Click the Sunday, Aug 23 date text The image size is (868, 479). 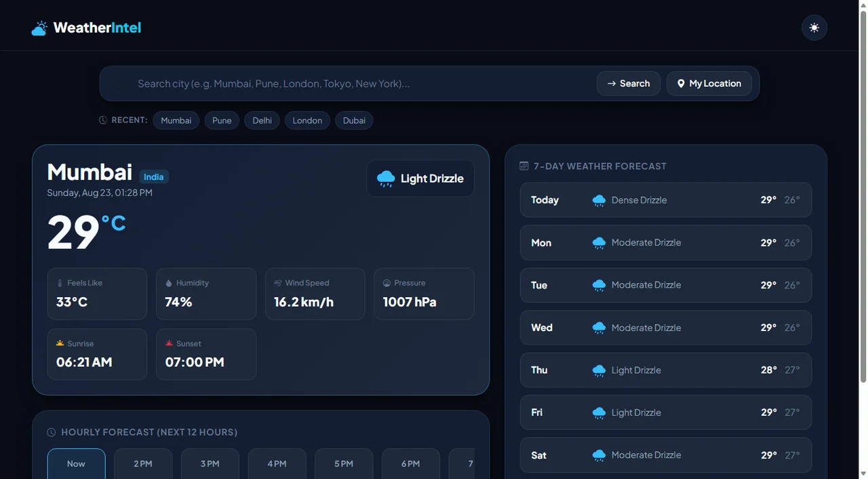tap(100, 193)
